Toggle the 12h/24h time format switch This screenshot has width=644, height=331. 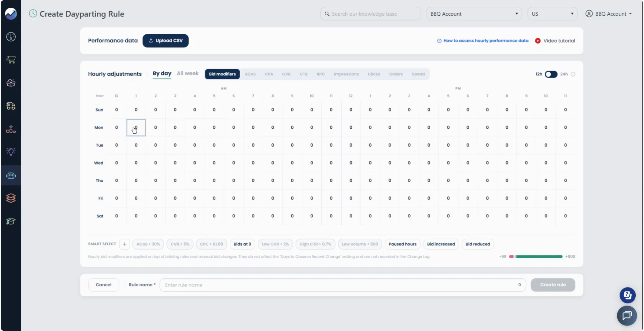point(551,74)
